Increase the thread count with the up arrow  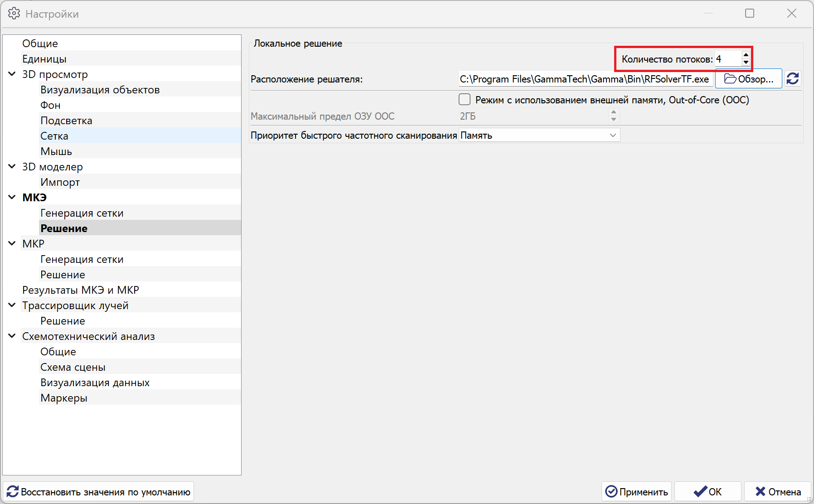746,56
